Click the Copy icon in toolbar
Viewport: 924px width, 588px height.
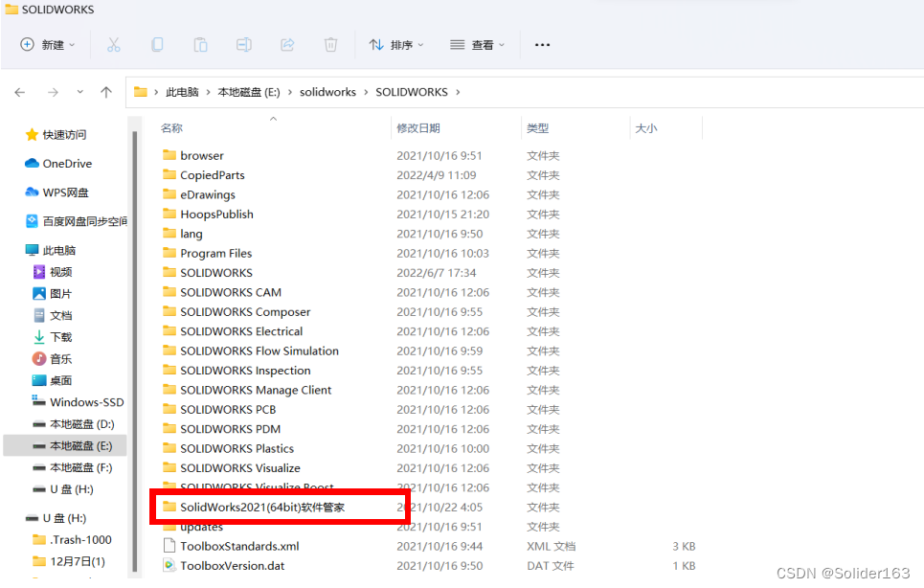tap(157, 44)
